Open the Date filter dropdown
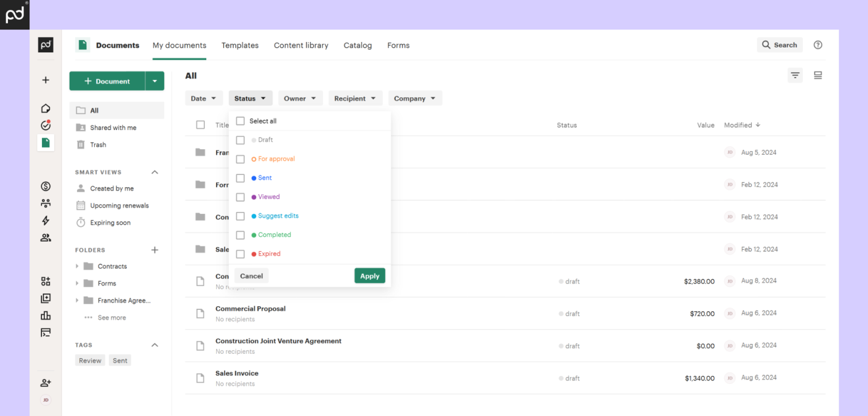868x416 pixels. tap(204, 98)
